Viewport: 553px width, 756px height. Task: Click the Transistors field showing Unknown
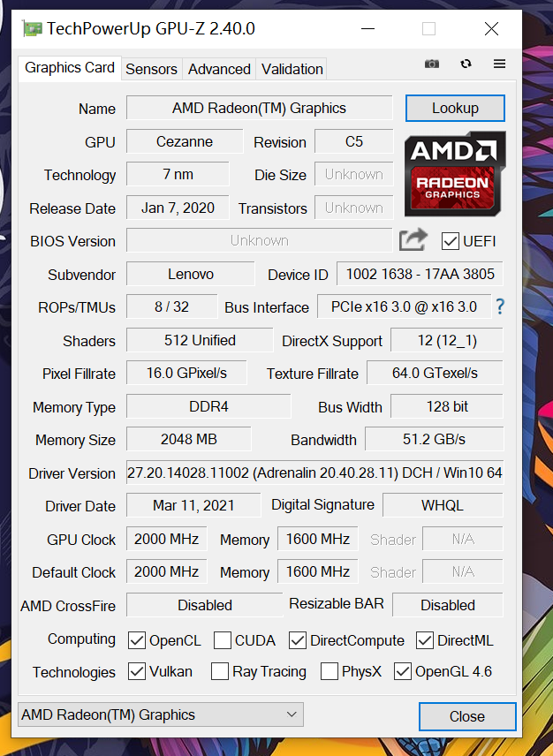pos(354,208)
